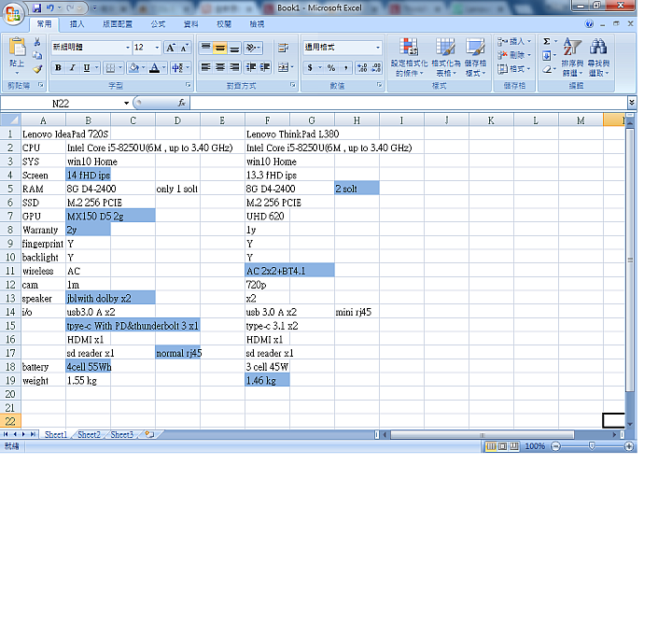This screenshot has height=633, width=672.
Task: Apply accounting currency format
Action: [310, 67]
